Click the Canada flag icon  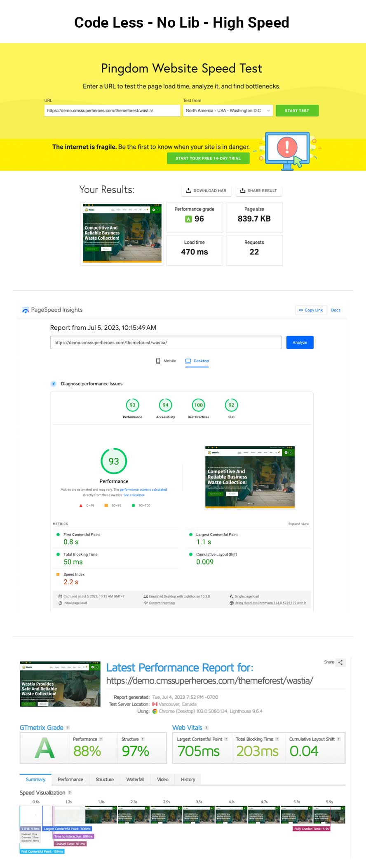pos(155,704)
